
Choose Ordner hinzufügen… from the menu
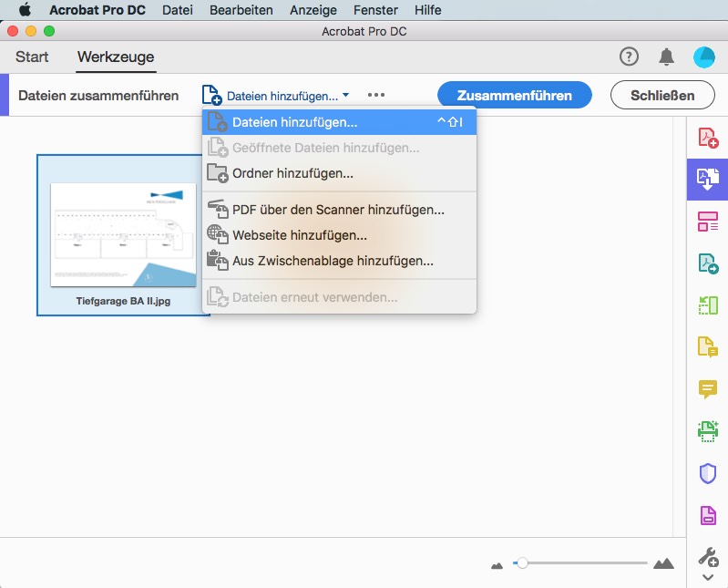click(339, 173)
